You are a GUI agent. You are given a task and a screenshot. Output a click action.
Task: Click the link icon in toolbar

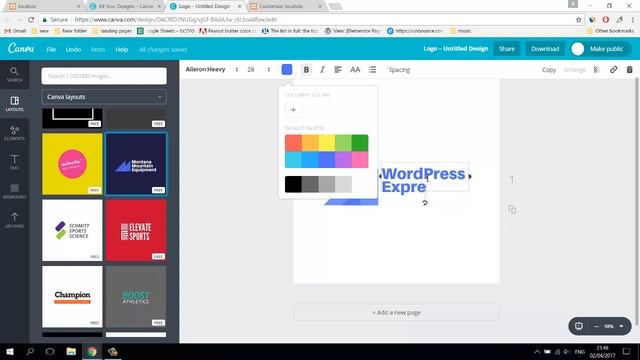pos(613,70)
